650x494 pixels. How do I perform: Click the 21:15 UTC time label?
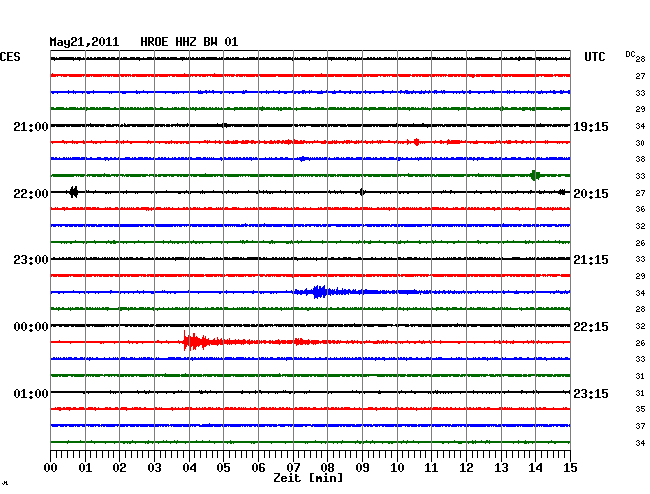(591, 260)
